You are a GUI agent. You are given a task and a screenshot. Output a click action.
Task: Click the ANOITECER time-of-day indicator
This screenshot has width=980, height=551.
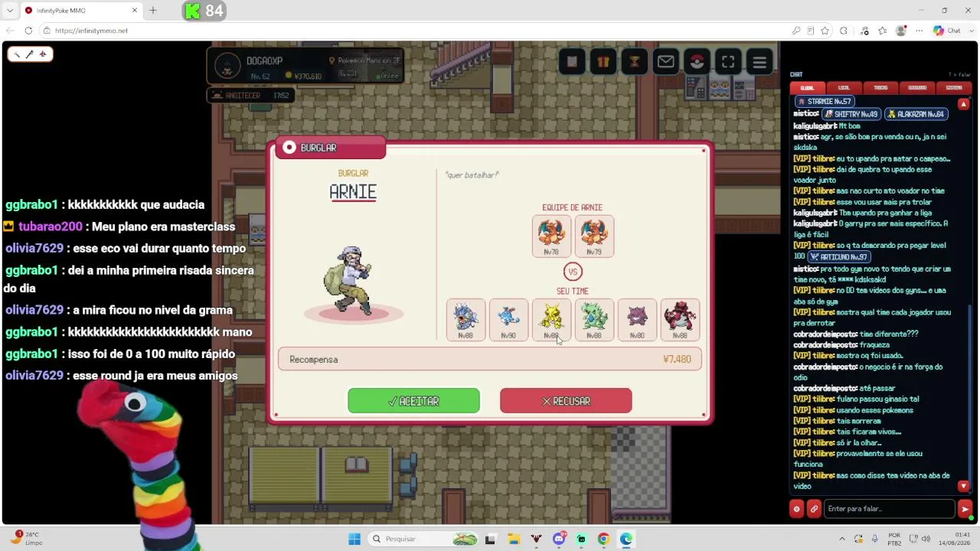[x=250, y=95]
